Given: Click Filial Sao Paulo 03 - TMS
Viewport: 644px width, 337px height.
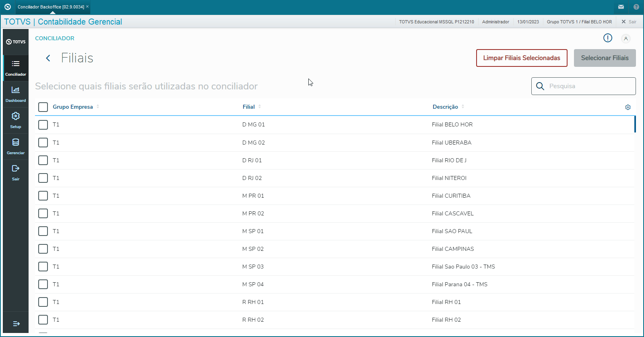Looking at the screenshot, I should tap(463, 267).
